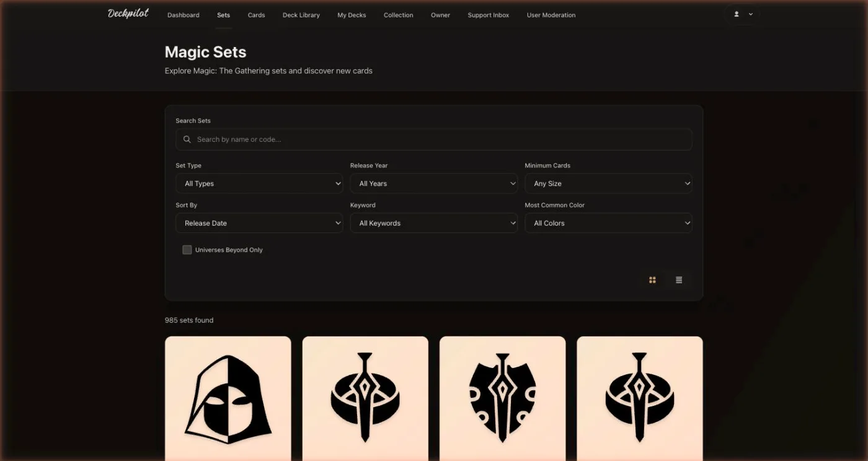This screenshot has width=868, height=461.
Task: Enable the Universes Beyond Only checkbox
Action: pos(187,250)
